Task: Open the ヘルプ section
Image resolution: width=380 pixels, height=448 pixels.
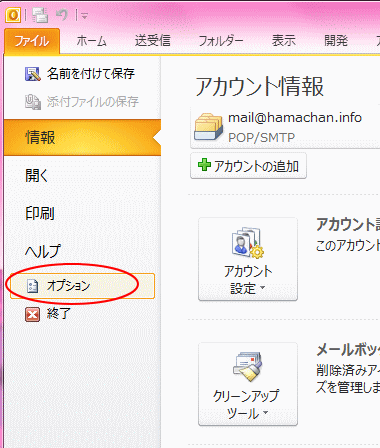Action: tap(43, 251)
